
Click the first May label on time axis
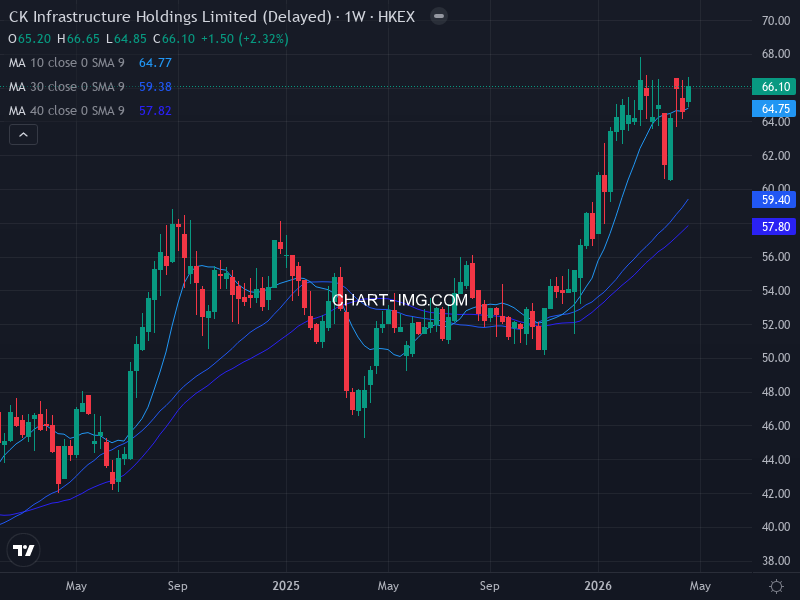click(x=76, y=586)
